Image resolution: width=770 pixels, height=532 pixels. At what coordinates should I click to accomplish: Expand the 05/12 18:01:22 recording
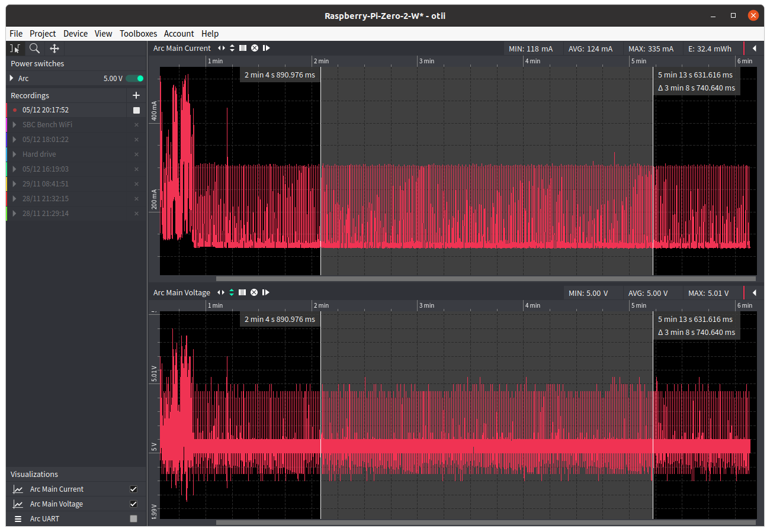coord(14,140)
